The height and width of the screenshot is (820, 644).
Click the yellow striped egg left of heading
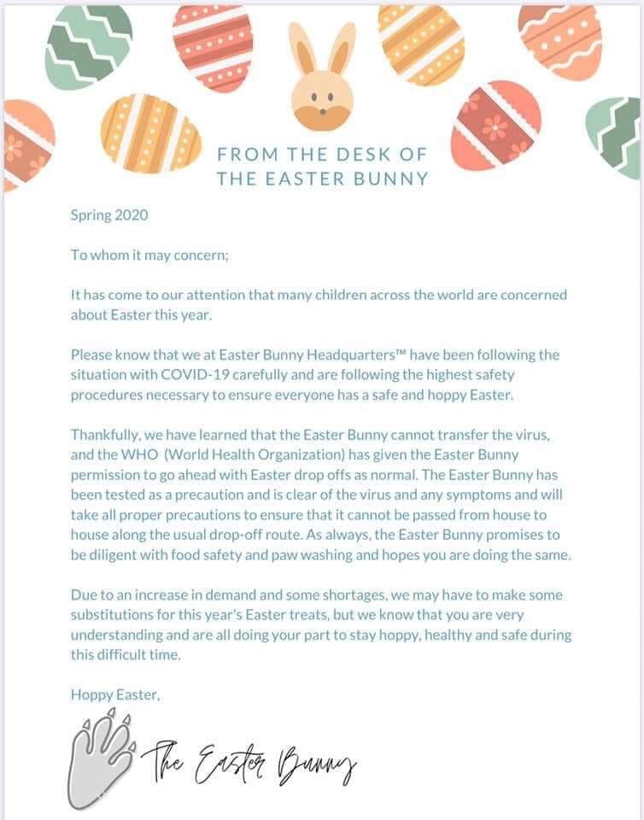151,134
